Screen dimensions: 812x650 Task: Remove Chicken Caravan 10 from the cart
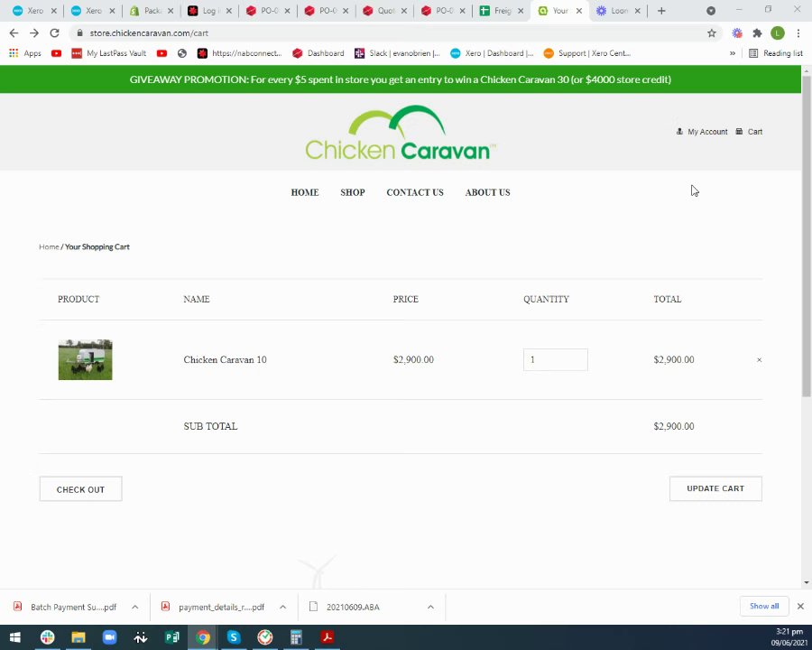click(x=759, y=359)
